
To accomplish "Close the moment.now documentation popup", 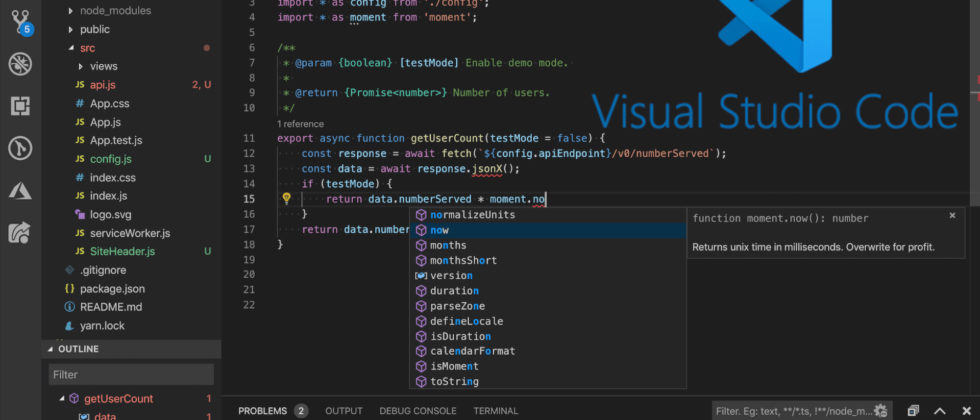I will click(952, 215).
